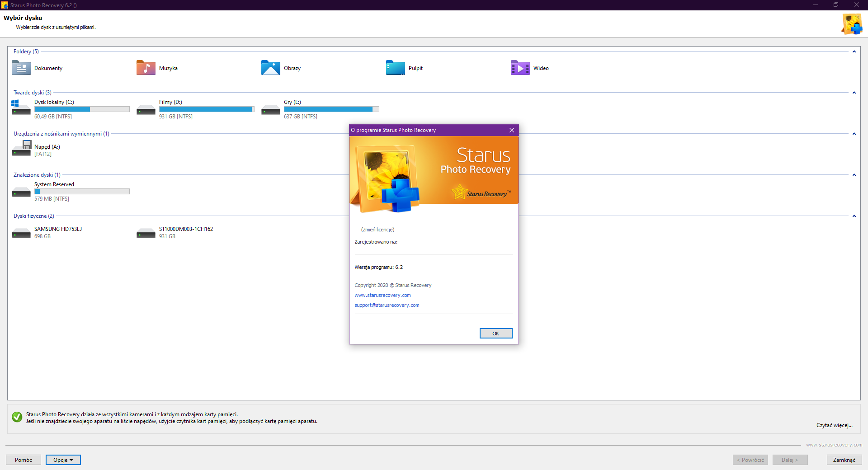Minimize the Starus Photo Recovery window

pyautogui.click(x=816, y=5)
